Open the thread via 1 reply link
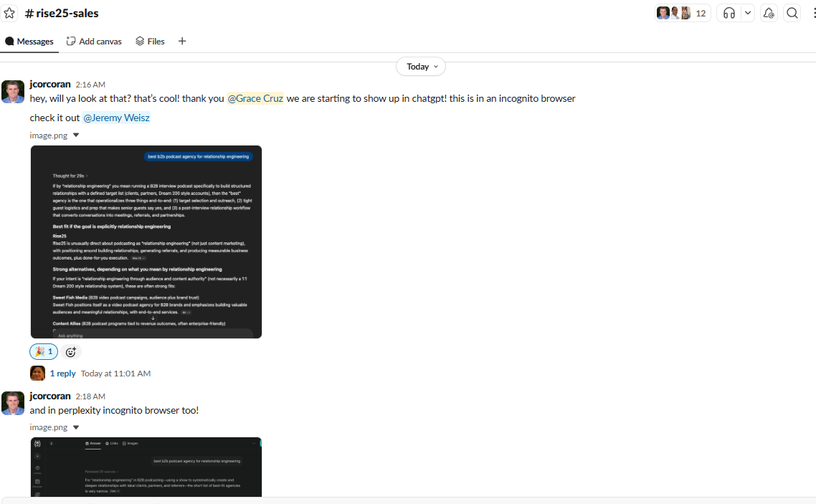Screen dimensions: 816x504 63,373
